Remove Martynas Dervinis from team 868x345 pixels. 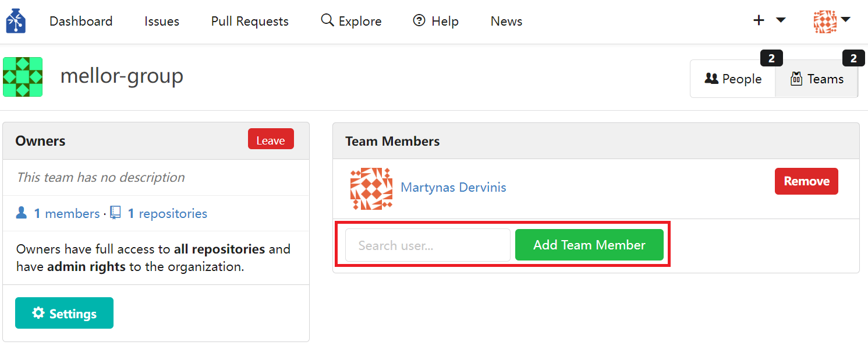point(806,181)
